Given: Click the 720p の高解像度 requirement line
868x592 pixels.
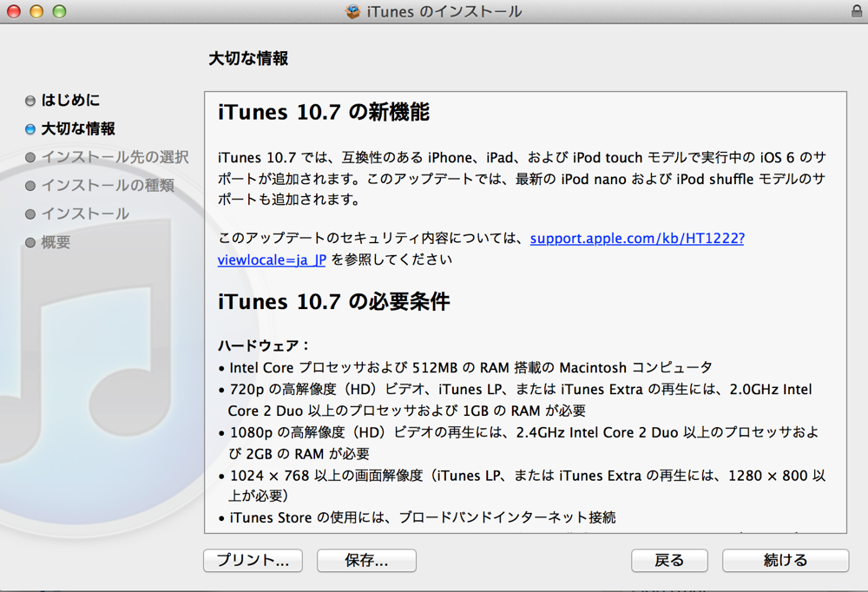Looking at the screenshot, I should click(515, 400).
